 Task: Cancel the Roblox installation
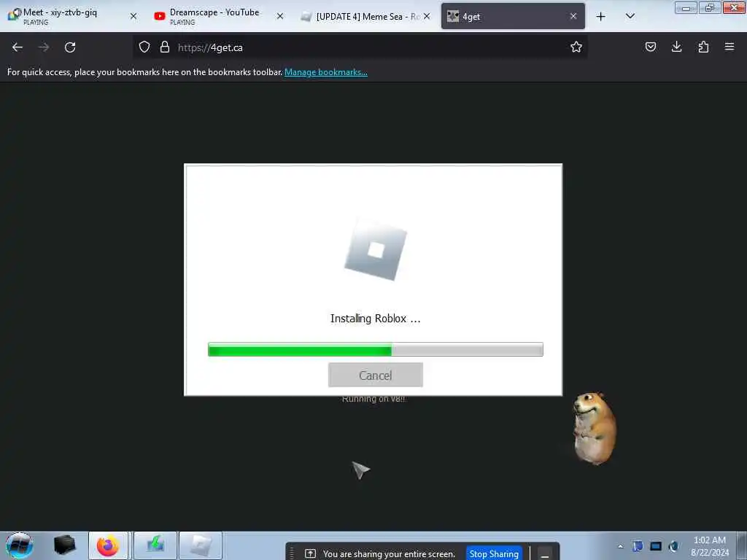376,376
